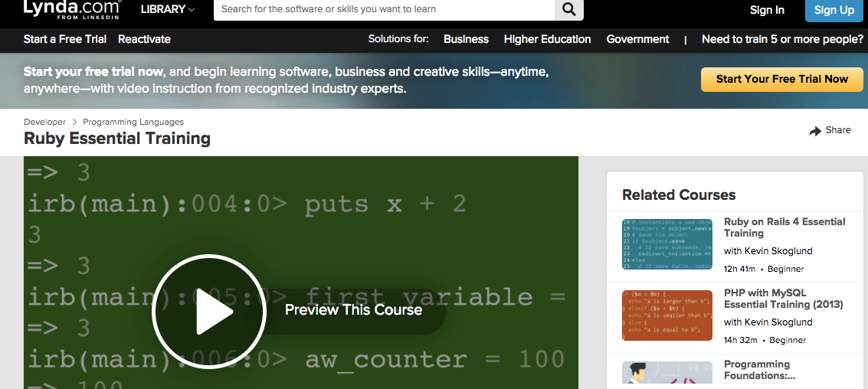Click the Ruby Essential Training heading
The height and width of the screenshot is (389, 868).
(x=116, y=139)
